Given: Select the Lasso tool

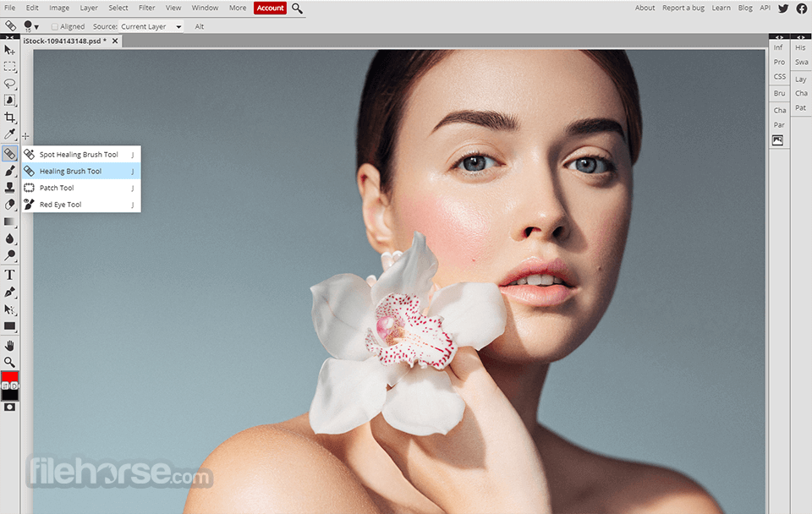Looking at the screenshot, I should click(9, 84).
